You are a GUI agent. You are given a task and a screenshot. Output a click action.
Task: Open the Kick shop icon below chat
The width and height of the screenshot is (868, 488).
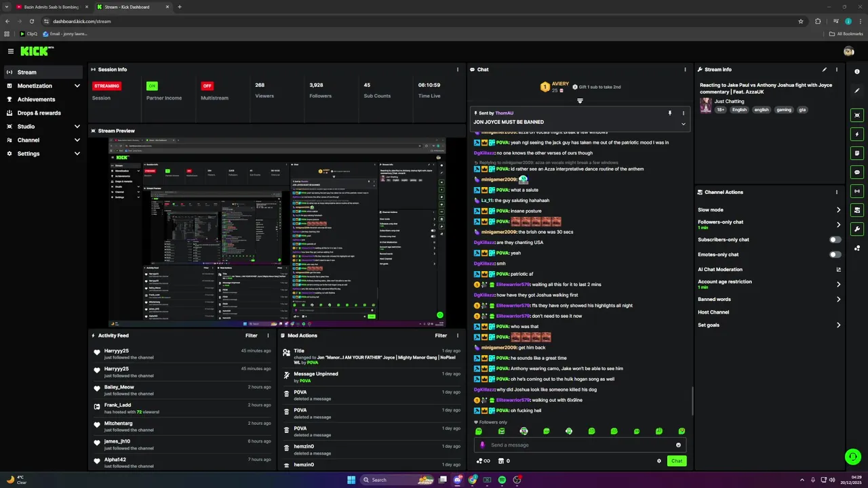(501, 461)
